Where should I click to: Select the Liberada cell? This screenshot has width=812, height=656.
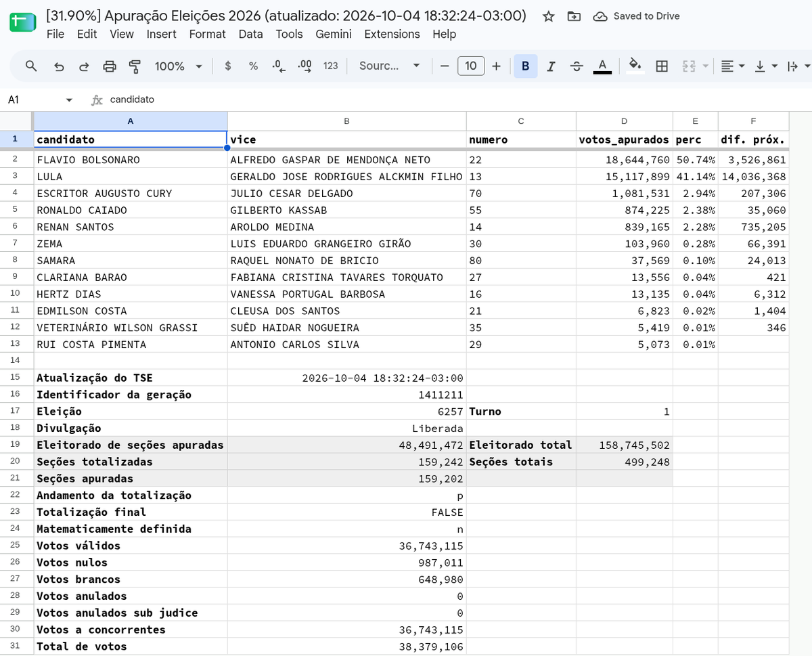[x=346, y=428]
